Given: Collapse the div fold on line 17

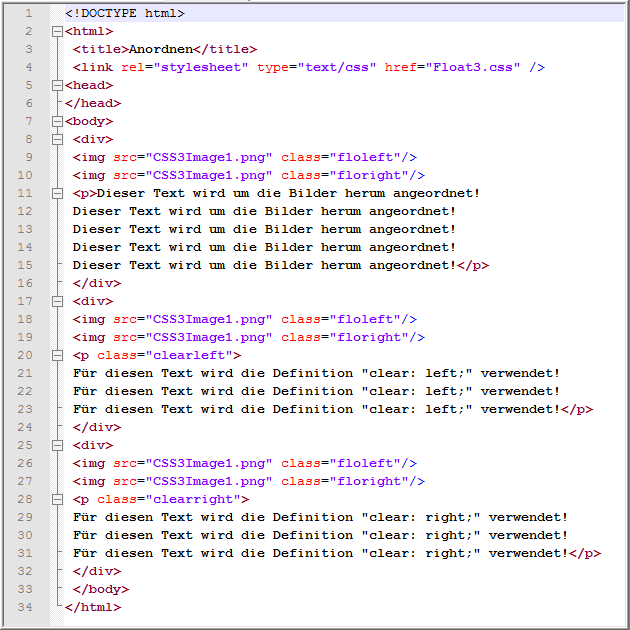Looking at the screenshot, I should click(57, 301).
